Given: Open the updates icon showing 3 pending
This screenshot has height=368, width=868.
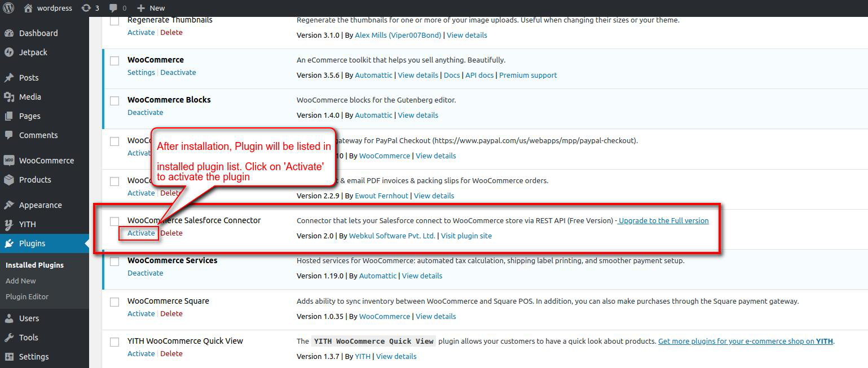Looking at the screenshot, I should pyautogui.click(x=86, y=8).
